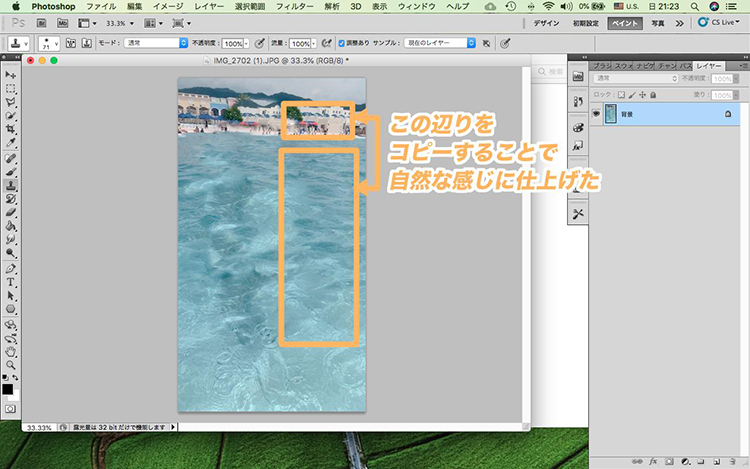Select the Paint Bucket tool
This screenshot has width=750, height=469.
click(x=11, y=226)
